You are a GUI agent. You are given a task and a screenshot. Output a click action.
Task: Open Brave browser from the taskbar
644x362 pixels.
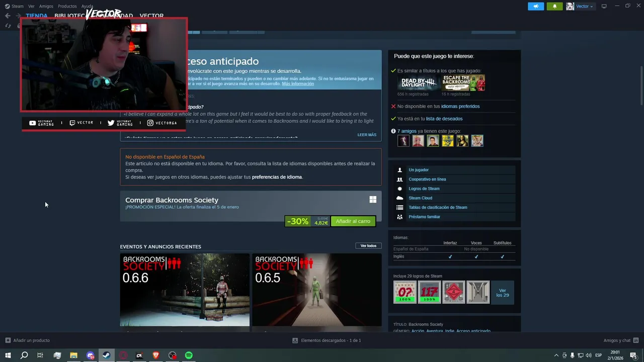point(155,355)
